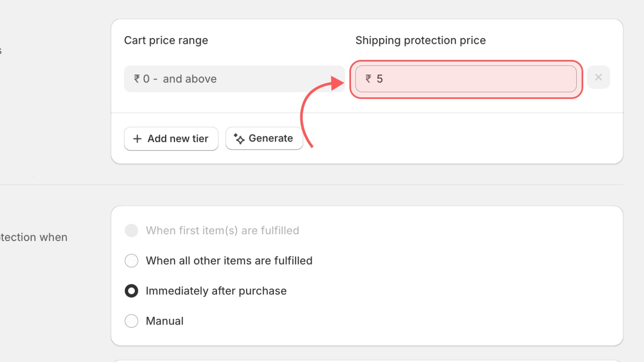Click the sparkle icon on Generate button
Screen dimensions: 644x362
pyautogui.click(x=239, y=138)
